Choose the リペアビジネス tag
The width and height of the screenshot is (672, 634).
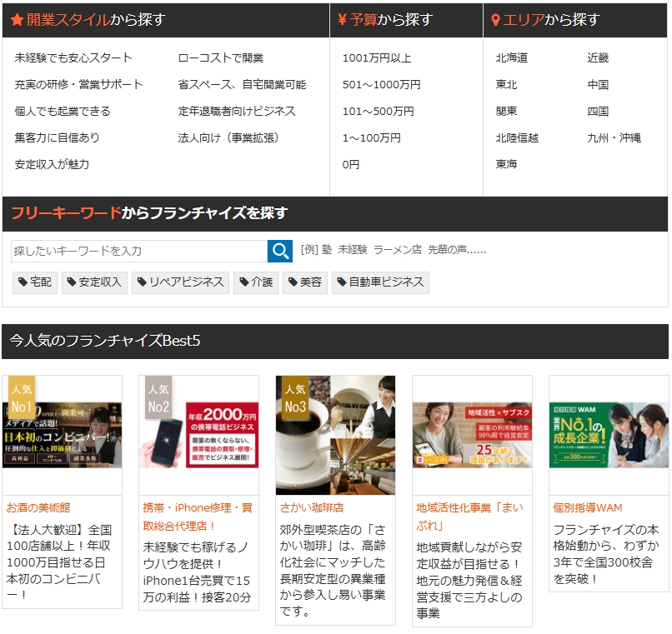[180, 282]
